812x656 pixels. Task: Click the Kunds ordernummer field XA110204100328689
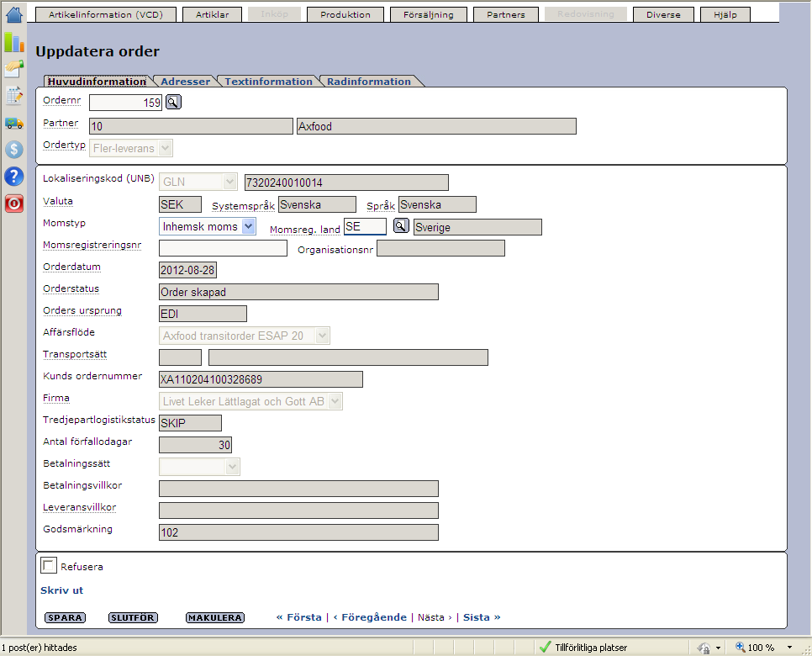tap(261, 379)
